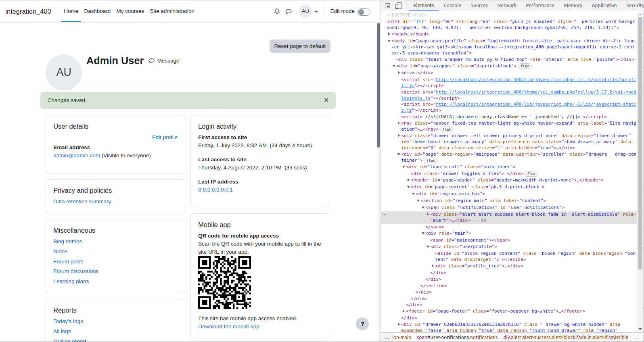Viewport: 644px width, 342px height.
Task: Click the admin@admin.com email link
Action: tap(77, 156)
